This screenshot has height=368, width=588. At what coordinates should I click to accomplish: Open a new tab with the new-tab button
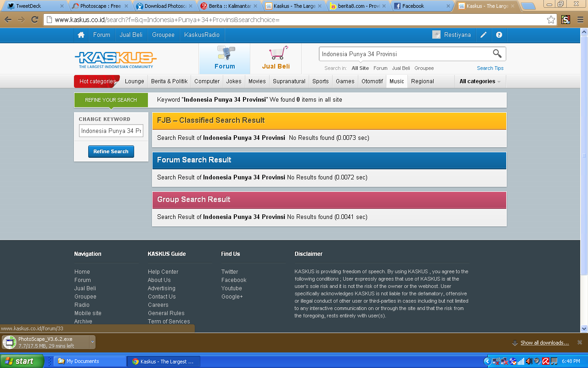[x=528, y=6]
